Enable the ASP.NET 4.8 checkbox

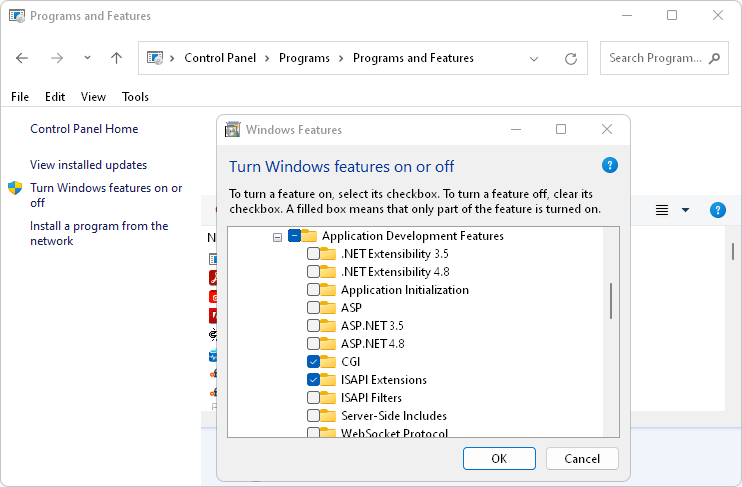314,344
